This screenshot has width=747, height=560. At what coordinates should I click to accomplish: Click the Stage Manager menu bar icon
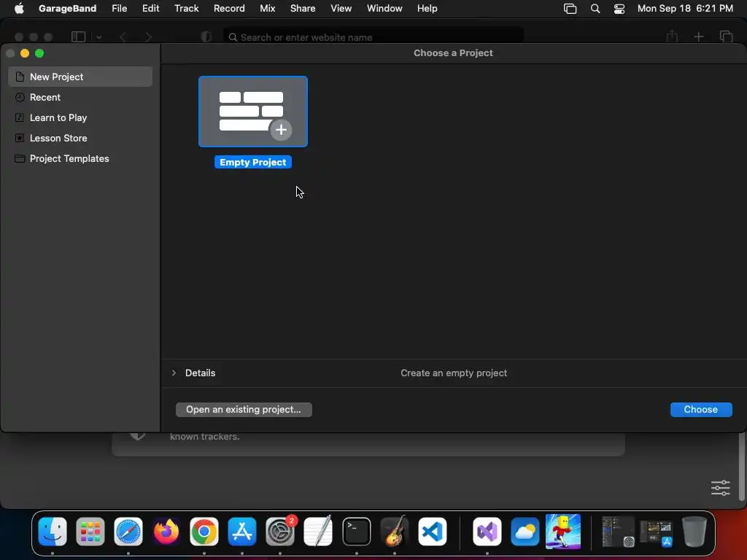[570, 9]
